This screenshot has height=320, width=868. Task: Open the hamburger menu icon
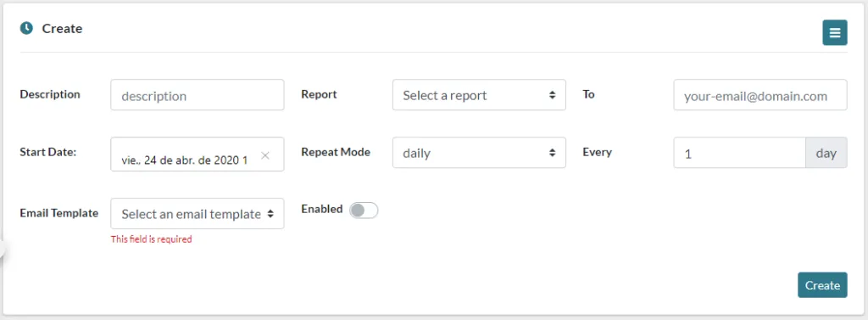[x=835, y=33]
